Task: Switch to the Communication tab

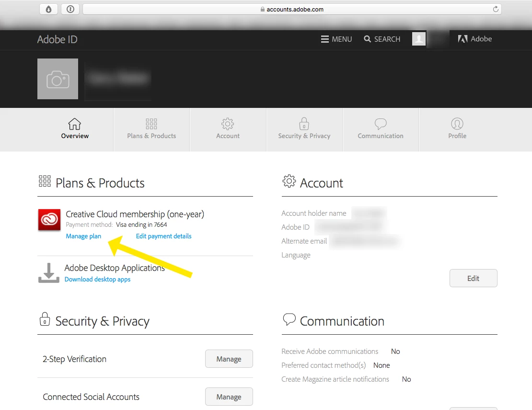Action: click(381, 129)
